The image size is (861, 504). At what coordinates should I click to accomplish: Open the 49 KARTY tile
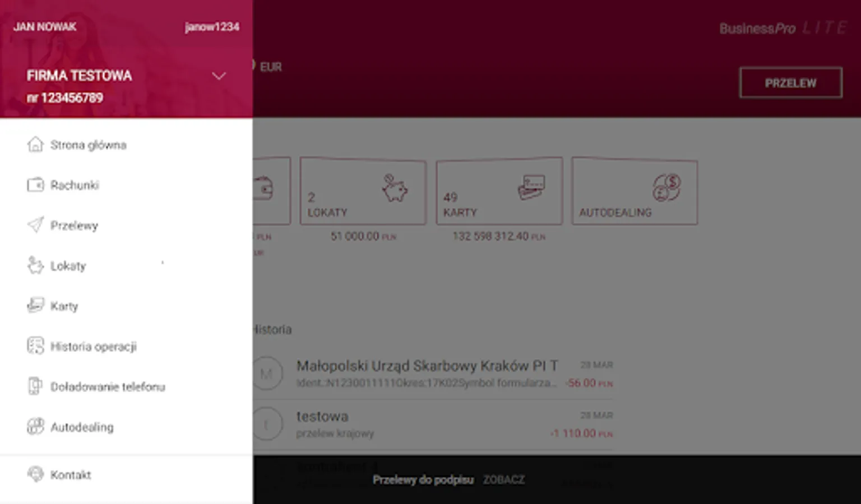tap(499, 191)
